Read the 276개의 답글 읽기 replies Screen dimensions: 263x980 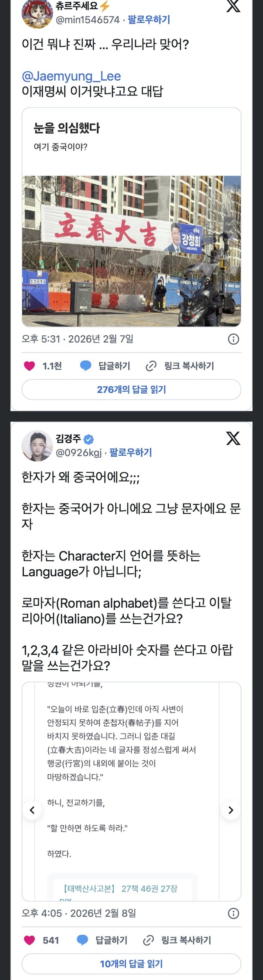(131, 390)
